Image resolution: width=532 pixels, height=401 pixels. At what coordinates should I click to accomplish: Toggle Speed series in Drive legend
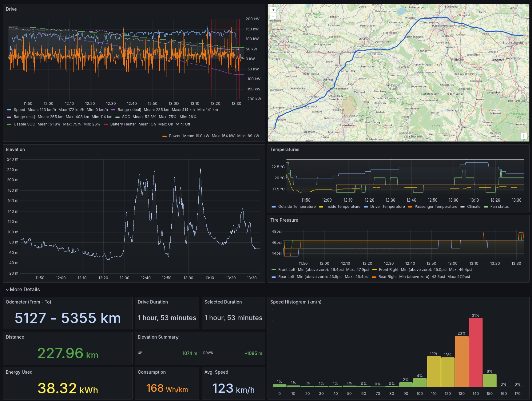[x=19, y=109]
